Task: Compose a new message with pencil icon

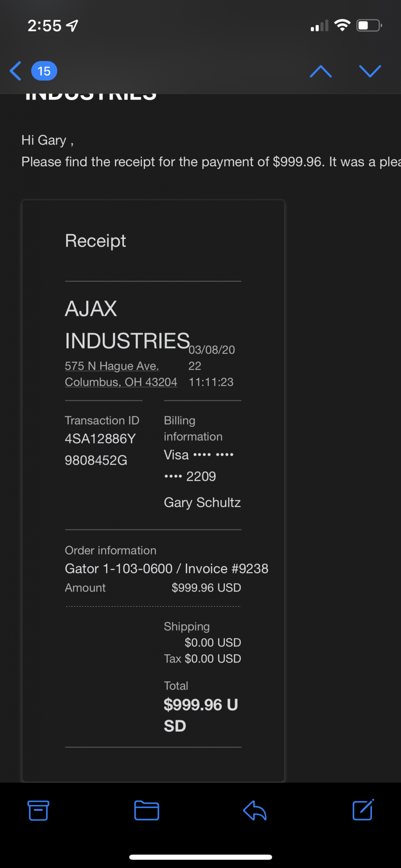Action: (x=363, y=810)
